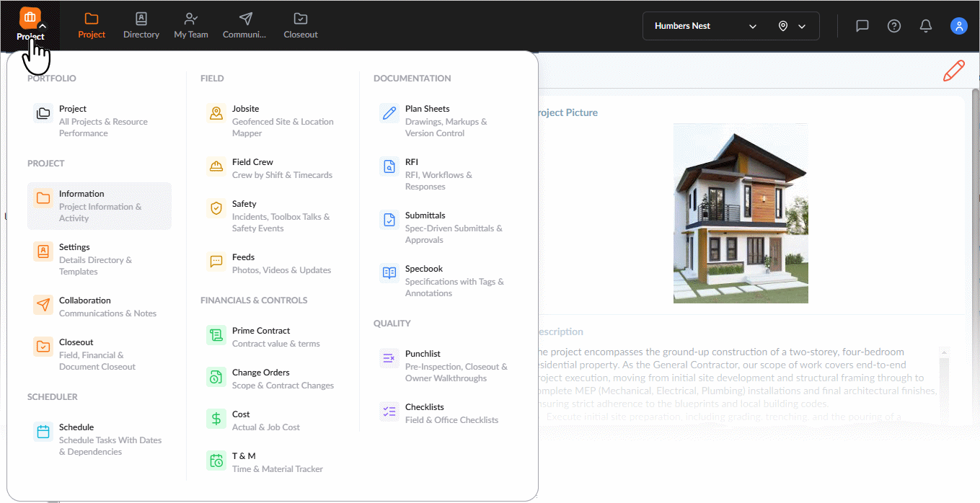This screenshot has height=503, width=980.
Task: Open the My Team tab
Action: pyautogui.click(x=191, y=25)
